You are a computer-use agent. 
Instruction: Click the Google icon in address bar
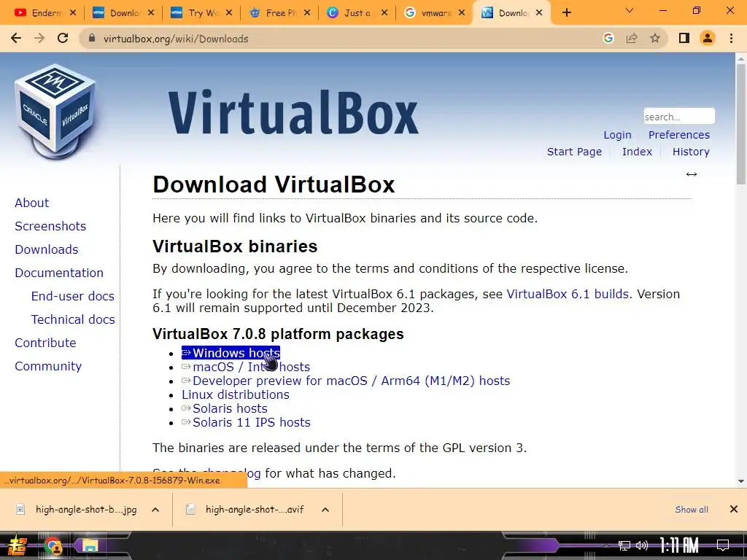pyautogui.click(x=608, y=38)
